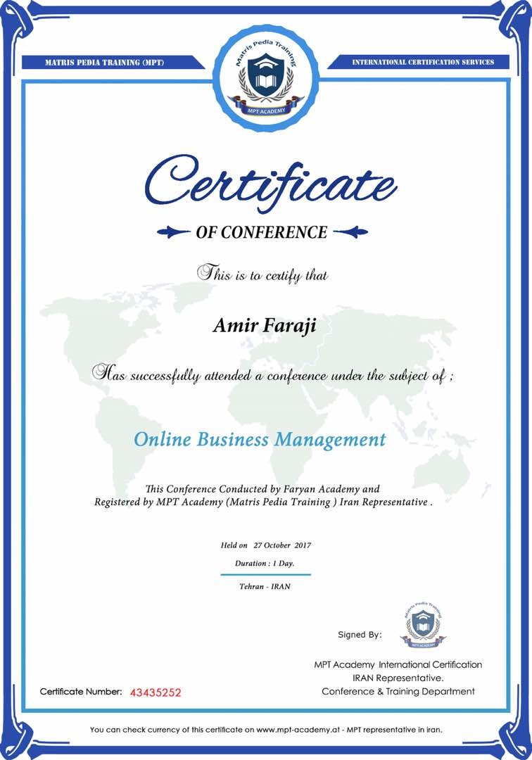Click the Certificate Number label
This screenshot has width=532, height=760.
(x=81, y=692)
